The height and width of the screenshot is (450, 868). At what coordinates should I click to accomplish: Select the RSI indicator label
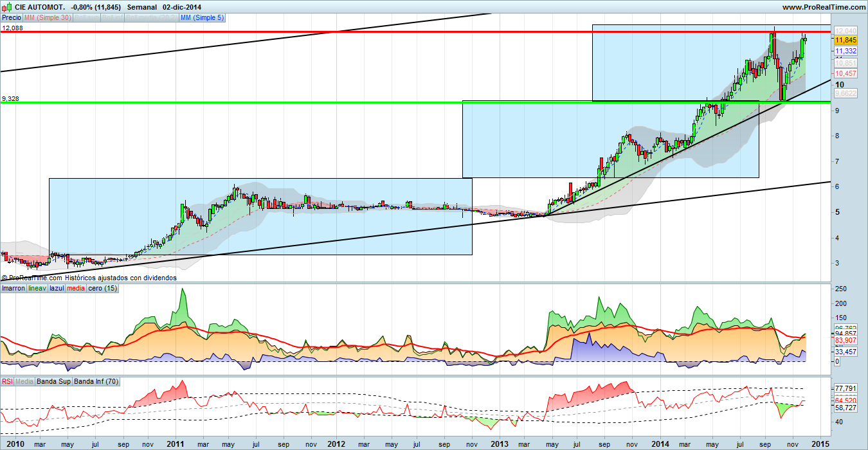(7, 381)
